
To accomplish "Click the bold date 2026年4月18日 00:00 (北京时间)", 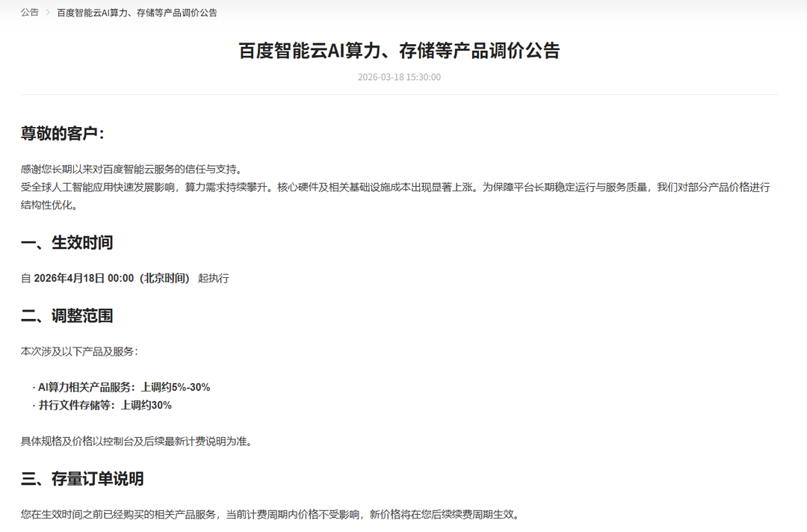I will click(111, 279).
